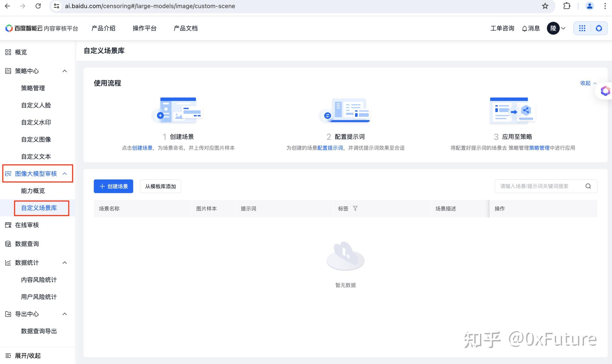Click the filter icon beside 标签 column
This screenshot has height=364, width=612.
[355, 208]
